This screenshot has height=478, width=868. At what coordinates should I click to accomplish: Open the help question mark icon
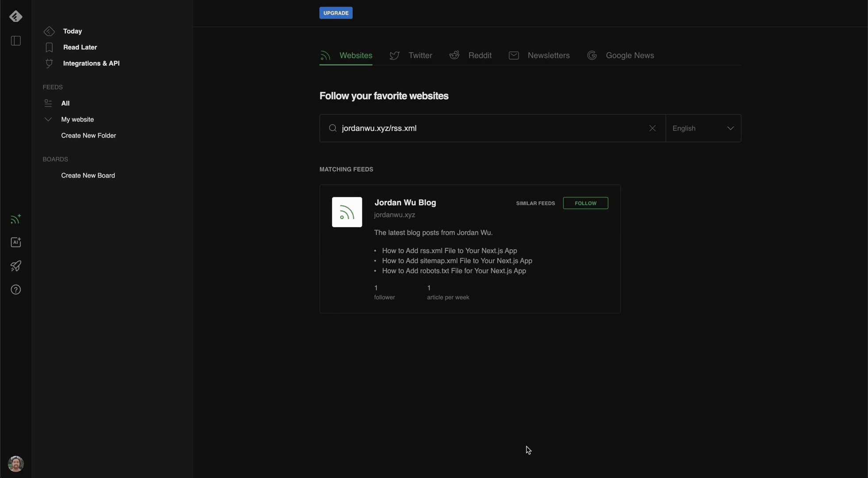pyautogui.click(x=16, y=289)
